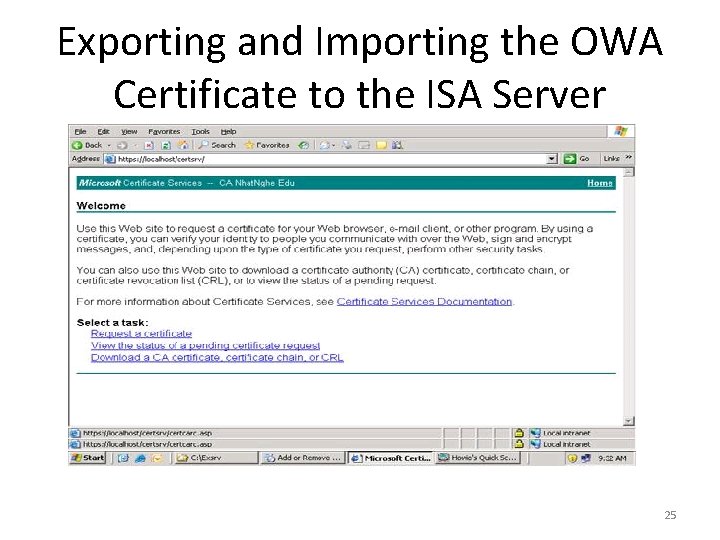Click the History toolbar icon

(304, 145)
